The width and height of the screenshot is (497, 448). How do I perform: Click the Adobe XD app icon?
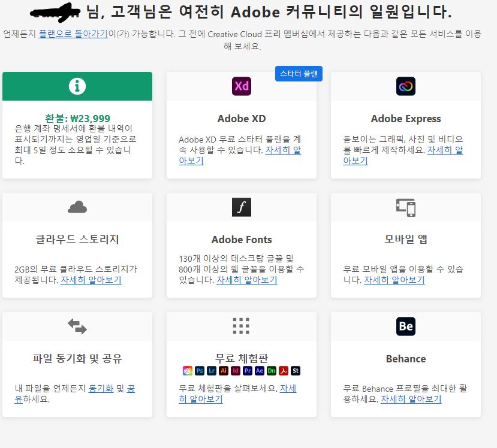(242, 86)
